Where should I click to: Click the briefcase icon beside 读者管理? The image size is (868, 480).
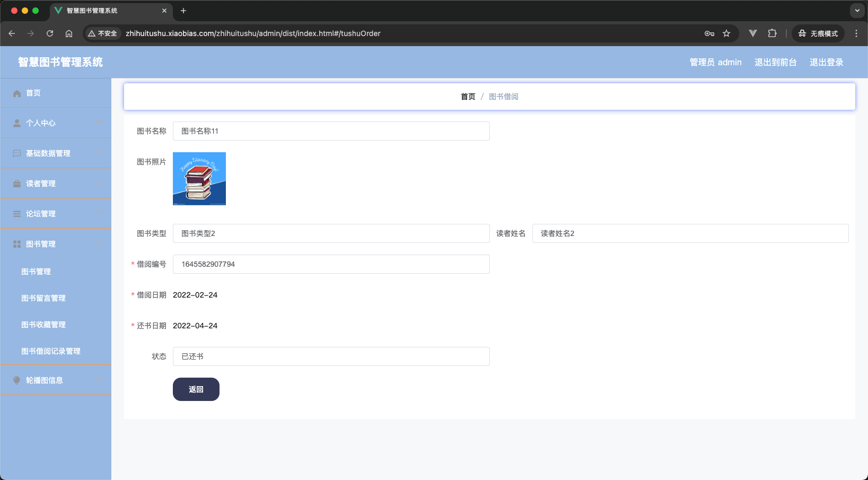pyautogui.click(x=17, y=184)
